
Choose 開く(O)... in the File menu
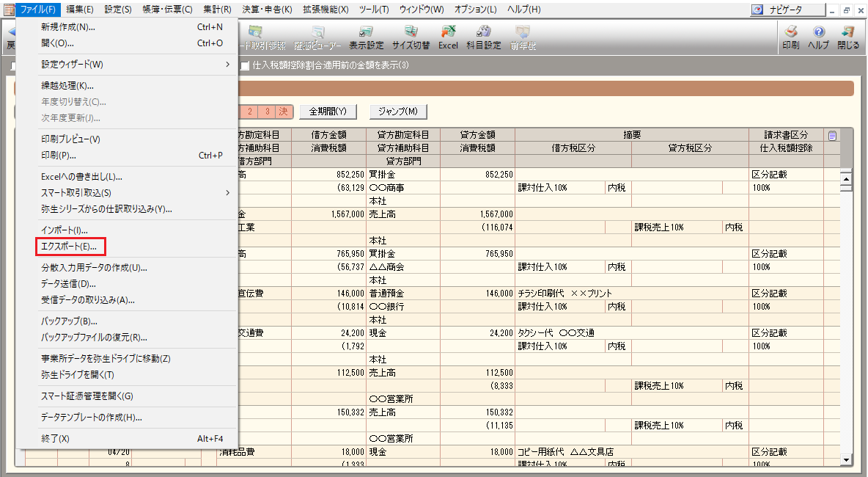coord(137,43)
